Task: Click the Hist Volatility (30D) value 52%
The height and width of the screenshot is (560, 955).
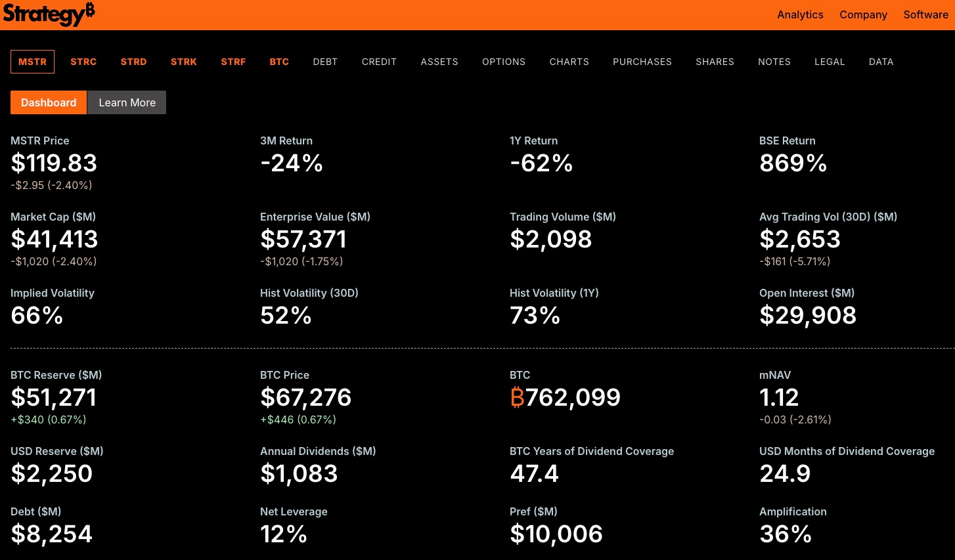Action: pos(286,315)
